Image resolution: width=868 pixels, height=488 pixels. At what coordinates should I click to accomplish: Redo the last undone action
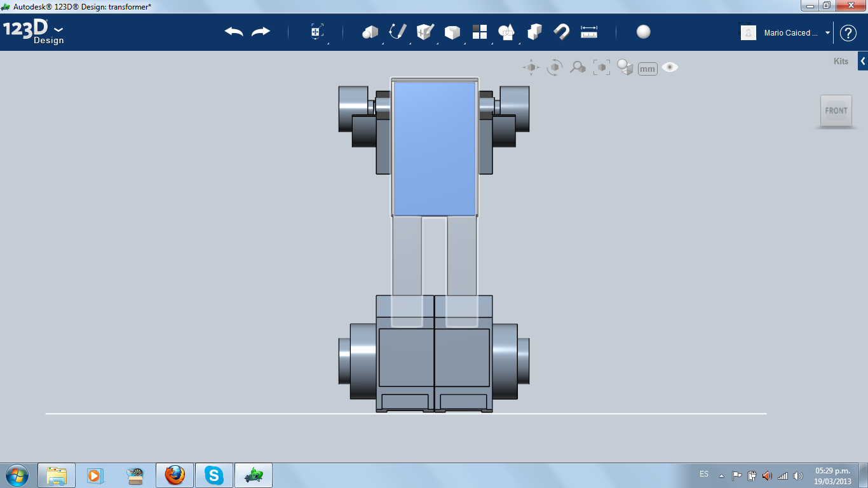coord(261,32)
